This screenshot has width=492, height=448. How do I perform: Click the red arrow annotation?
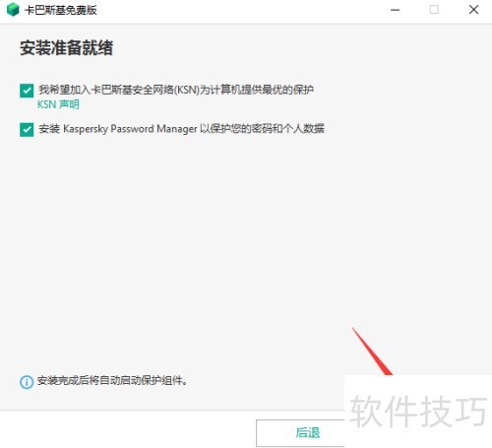click(x=372, y=352)
